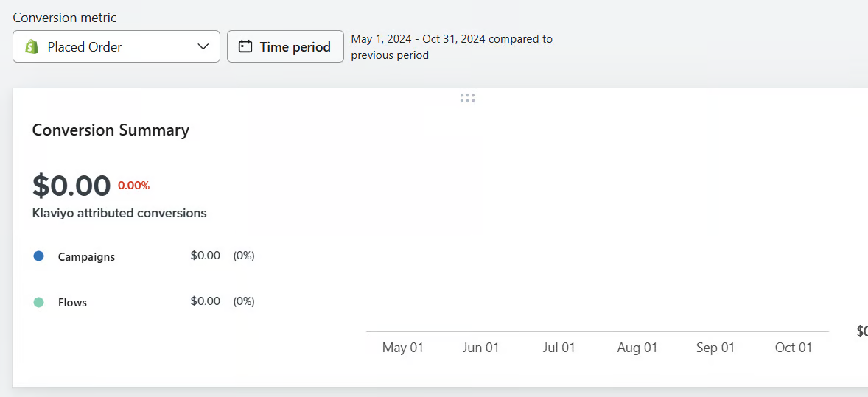868x397 pixels.
Task: Click the blue Campaigns legend dot
Action: (x=39, y=256)
